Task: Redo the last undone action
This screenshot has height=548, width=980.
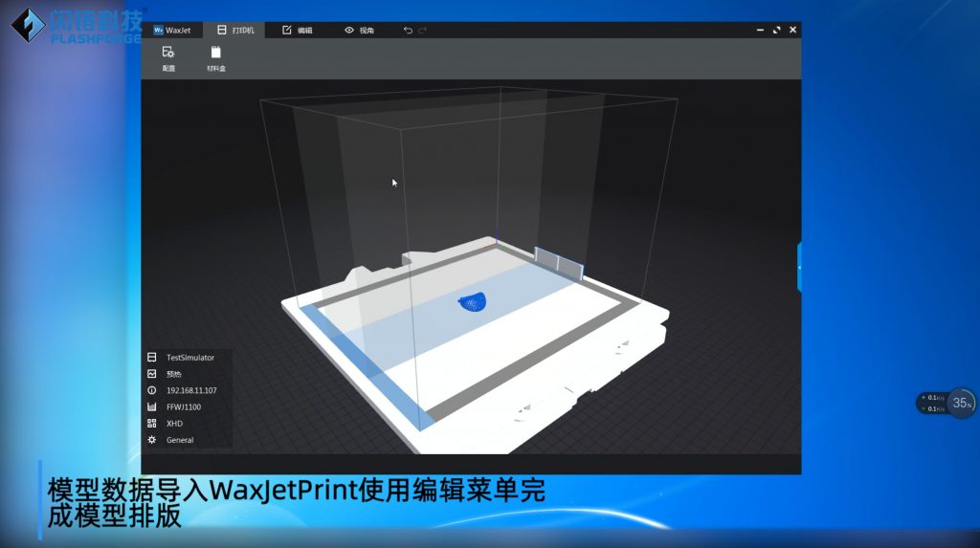Action: point(422,30)
